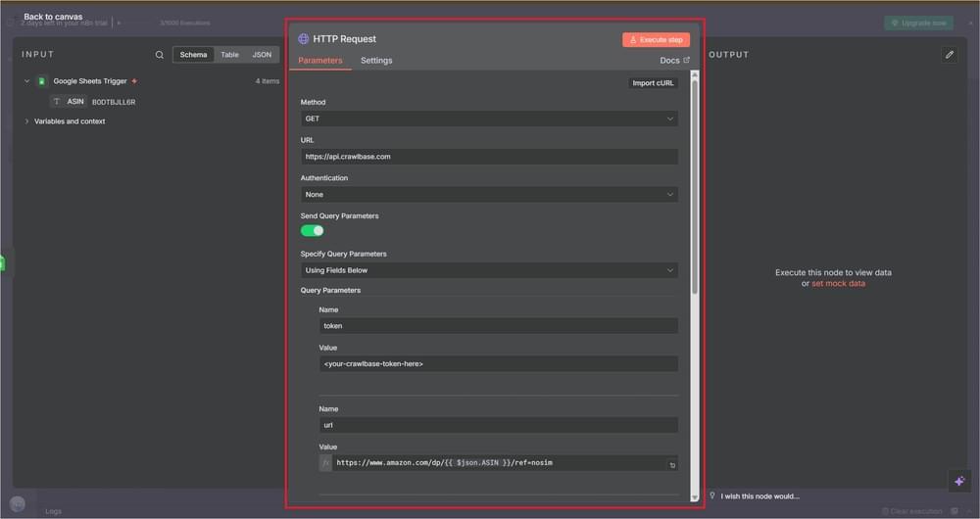Viewport: 980px width, 519px height.
Task: Disable the Send Query Parameters toggle
Action: coord(312,231)
